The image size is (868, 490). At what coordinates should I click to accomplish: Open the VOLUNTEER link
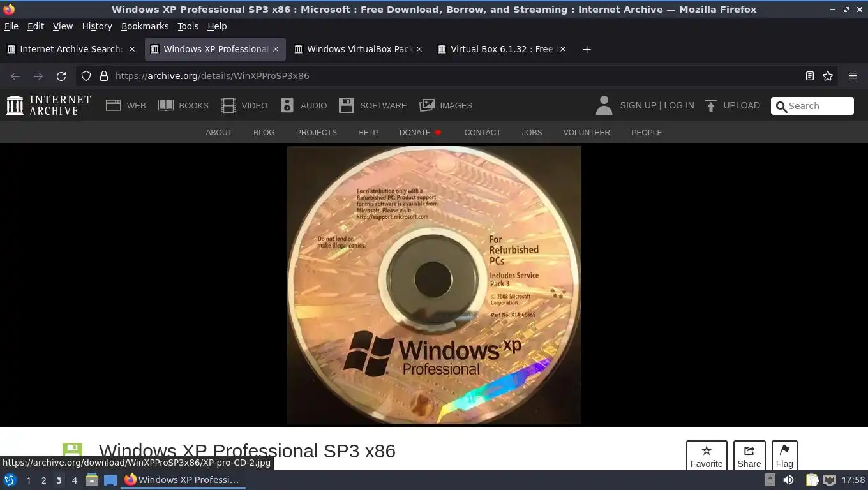pyautogui.click(x=587, y=132)
